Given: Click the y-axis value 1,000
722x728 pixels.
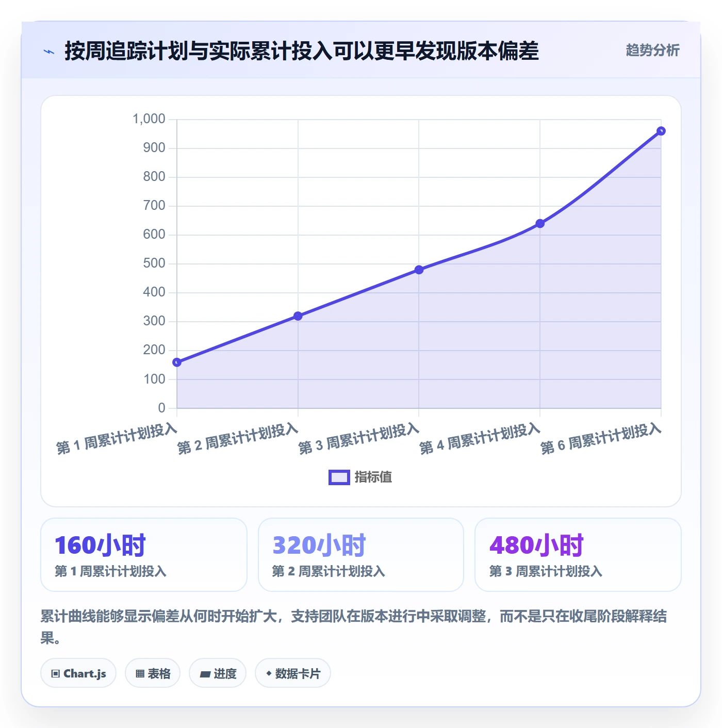Looking at the screenshot, I should tap(149, 119).
